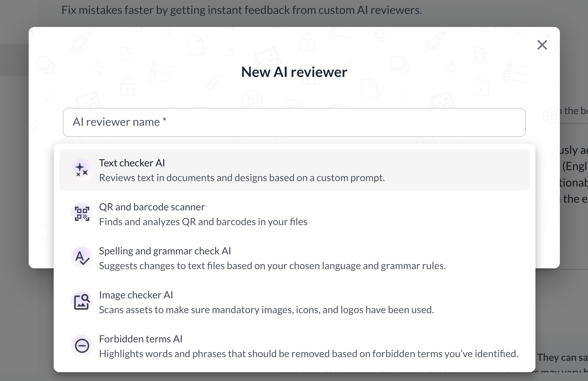This screenshot has height=381, width=588.
Task: Click the 'Fix mistakes faster' background text
Action: [241, 10]
